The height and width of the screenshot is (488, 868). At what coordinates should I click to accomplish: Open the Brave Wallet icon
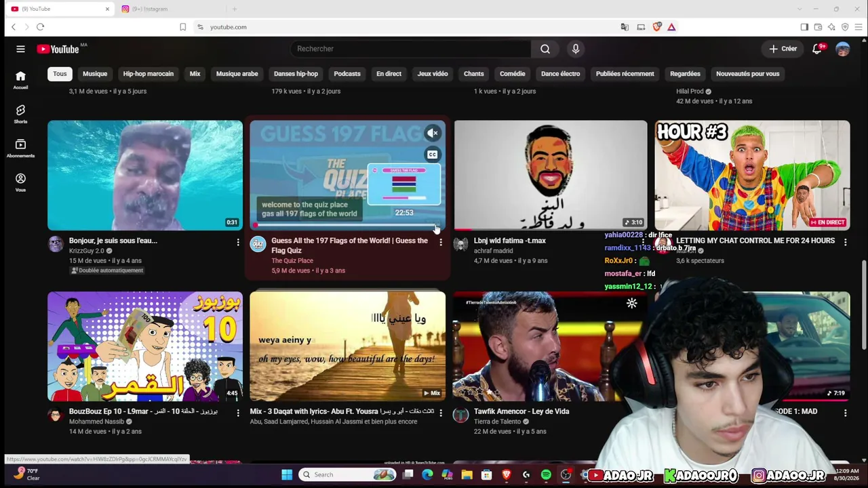818,27
